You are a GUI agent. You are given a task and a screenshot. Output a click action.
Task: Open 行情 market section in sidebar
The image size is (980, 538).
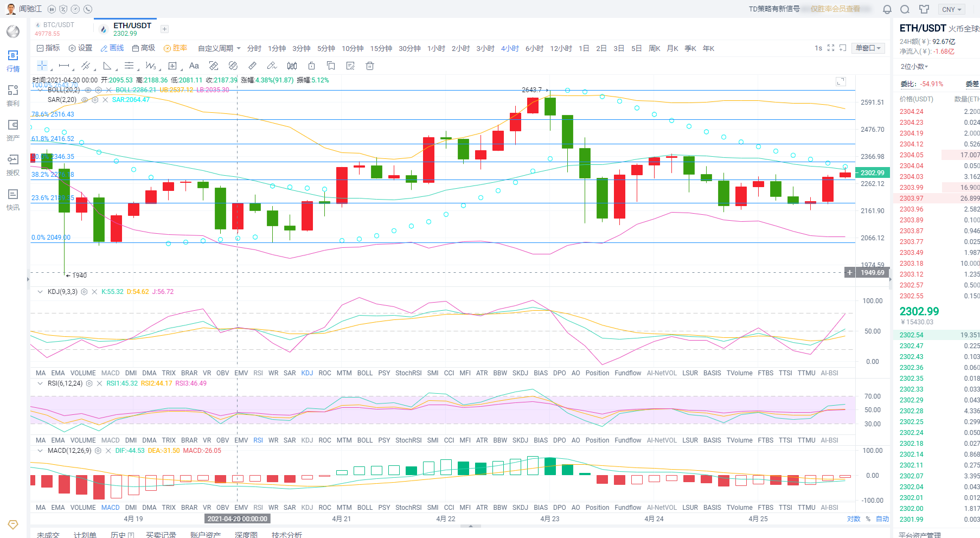13,61
